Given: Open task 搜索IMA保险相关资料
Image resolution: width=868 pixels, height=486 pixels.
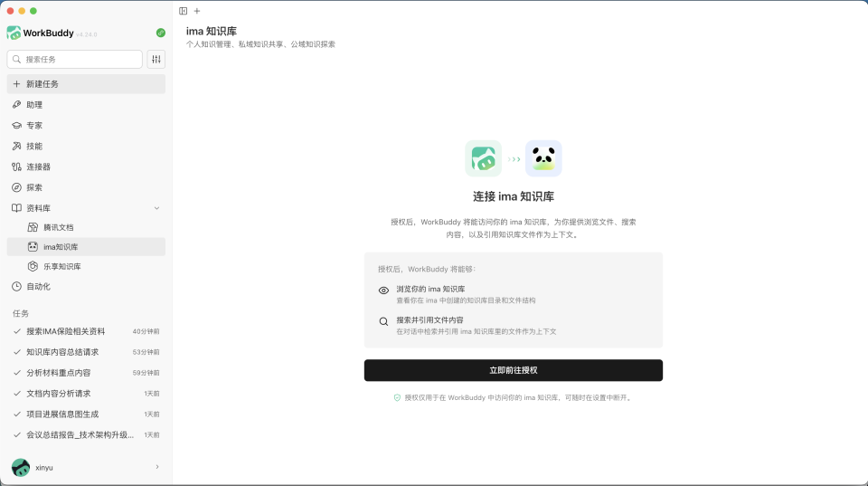Looking at the screenshot, I should pos(86,331).
